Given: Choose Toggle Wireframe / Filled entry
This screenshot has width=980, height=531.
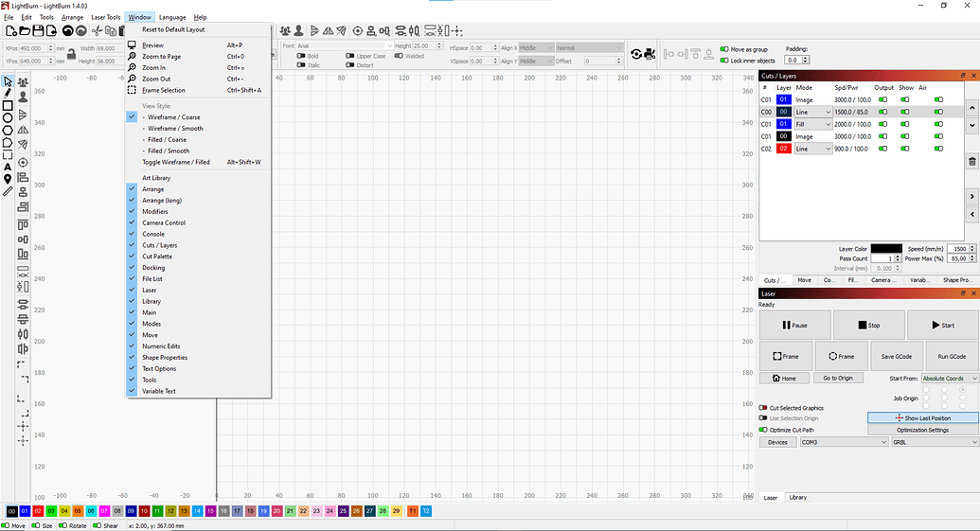Looking at the screenshot, I should coord(175,162).
